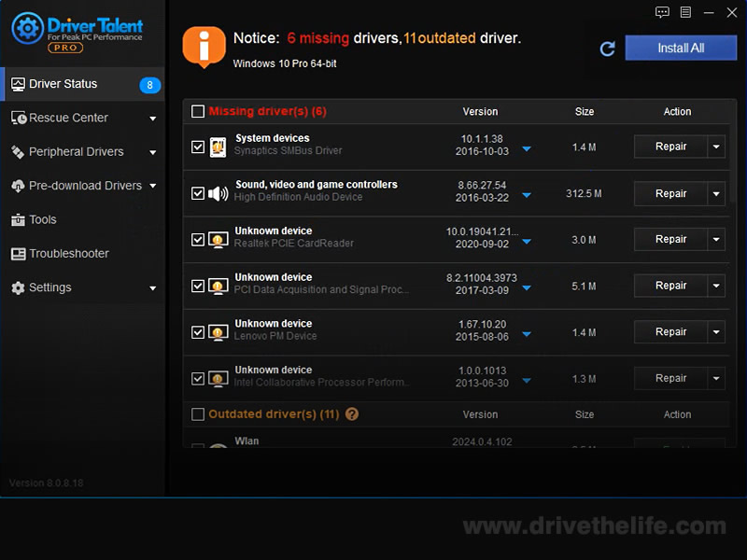Open Repair options arrow for Lenovo PM Device
The width and height of the screenshot is (747, 560).
point(716,332)
